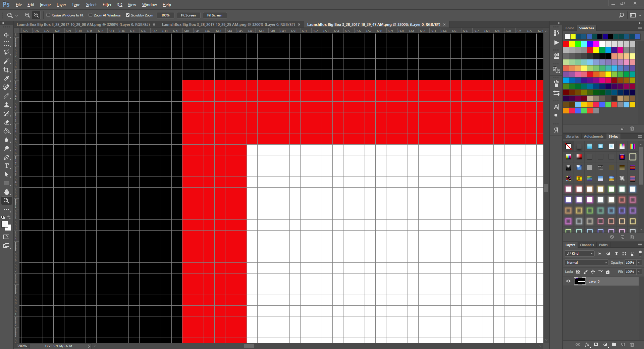Image resolution: width=644 pixels, height=349 pixels.
Task: Swap foreground and background colors
Action: coord(9,217)
